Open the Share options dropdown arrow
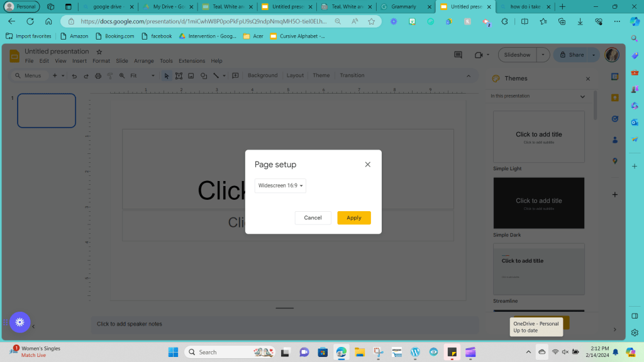 tap(594, 55)
